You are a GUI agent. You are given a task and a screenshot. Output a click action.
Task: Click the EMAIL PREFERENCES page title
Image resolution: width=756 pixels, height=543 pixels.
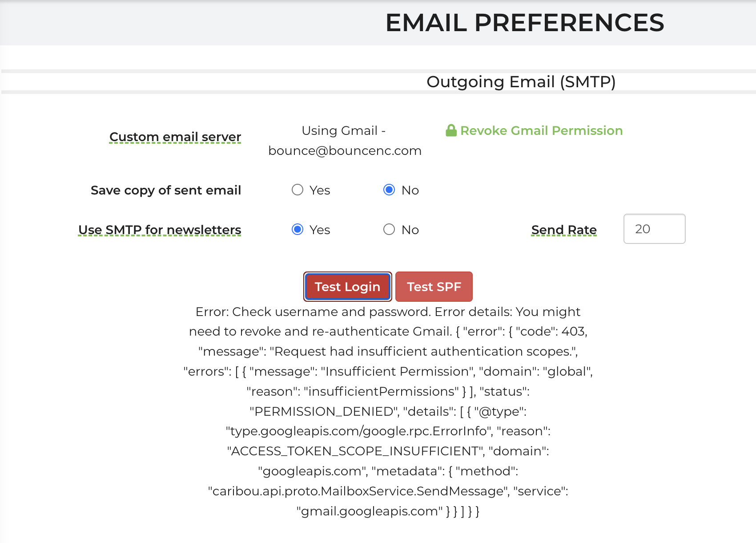click(x=525, y=23)
